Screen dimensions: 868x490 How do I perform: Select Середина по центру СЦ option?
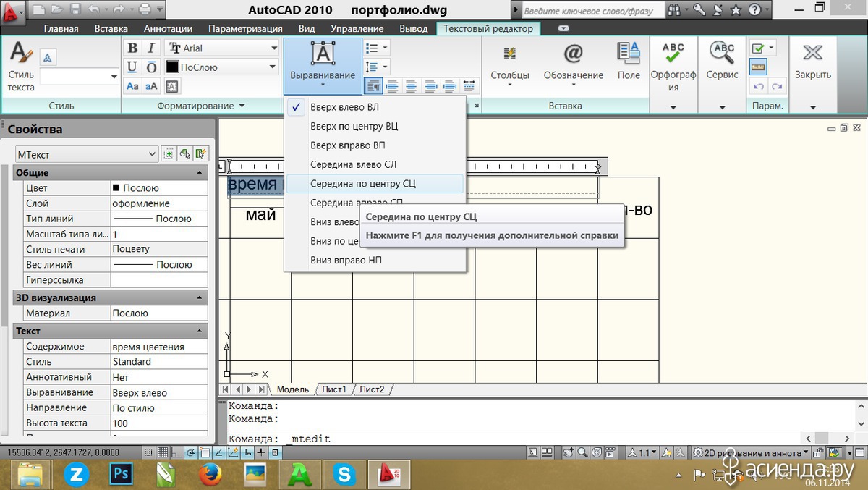[375, 184]
